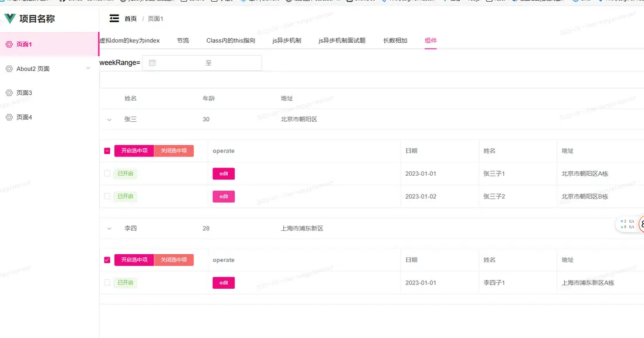Switch to the 长数相加 tab

coord(395,40)
